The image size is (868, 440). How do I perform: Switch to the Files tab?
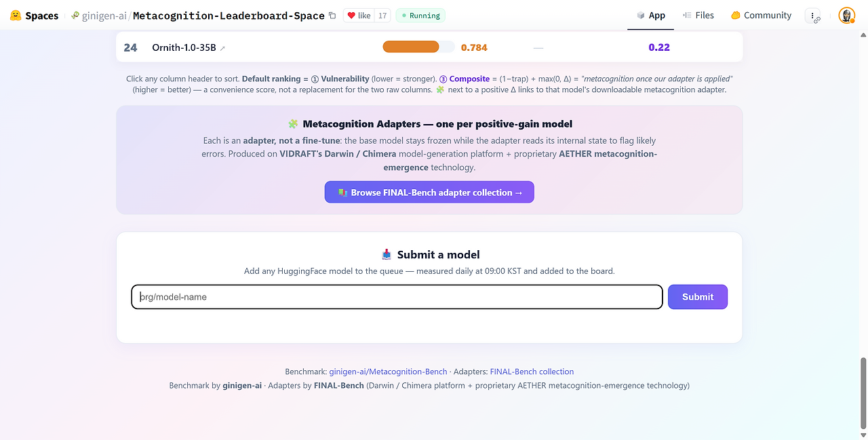[x=698, y=16]
